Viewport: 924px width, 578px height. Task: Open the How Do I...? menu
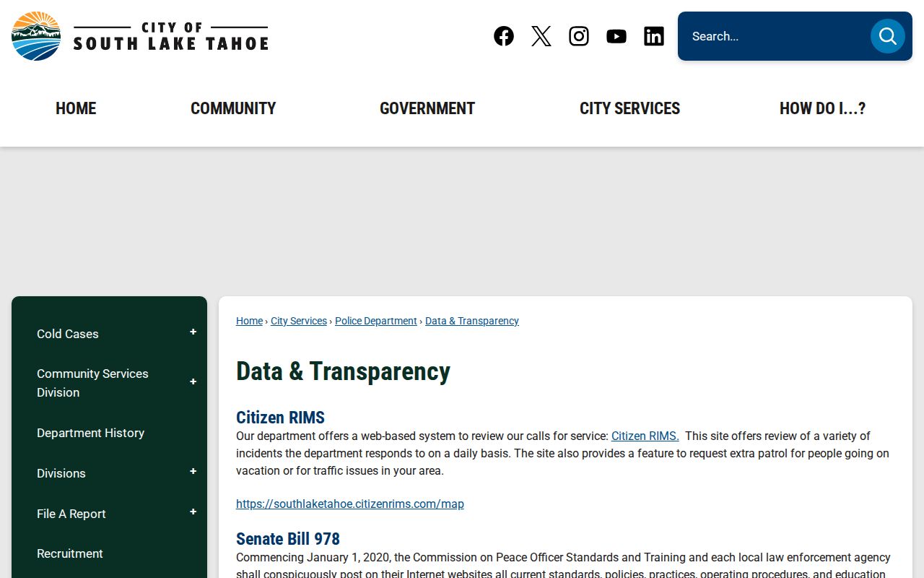822,108
